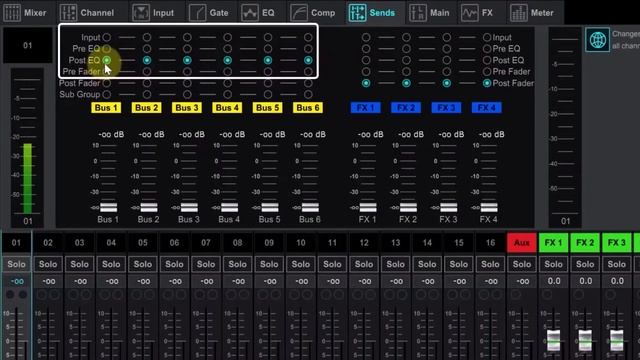The width and height of the screenshot is (640, 360).
Task: Click the FX 4 send fader handle
Action: pyautogui.click(x=489, y=207)
